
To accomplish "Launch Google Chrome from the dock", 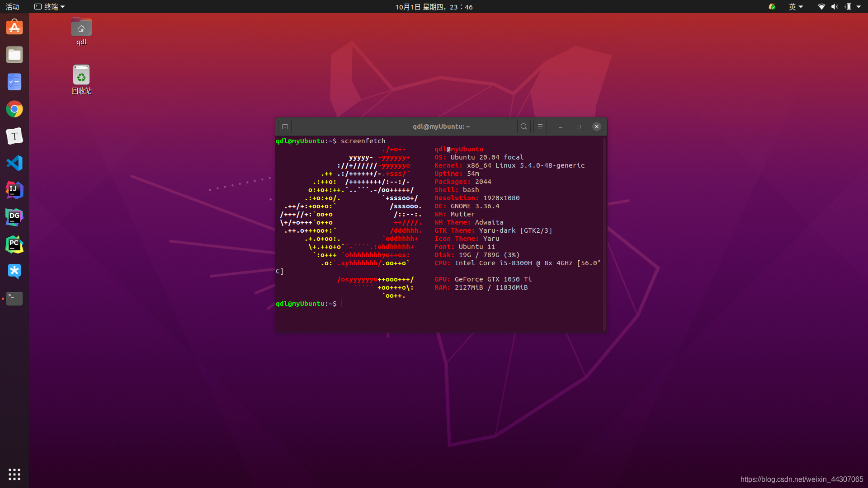I will click(14, 109).
